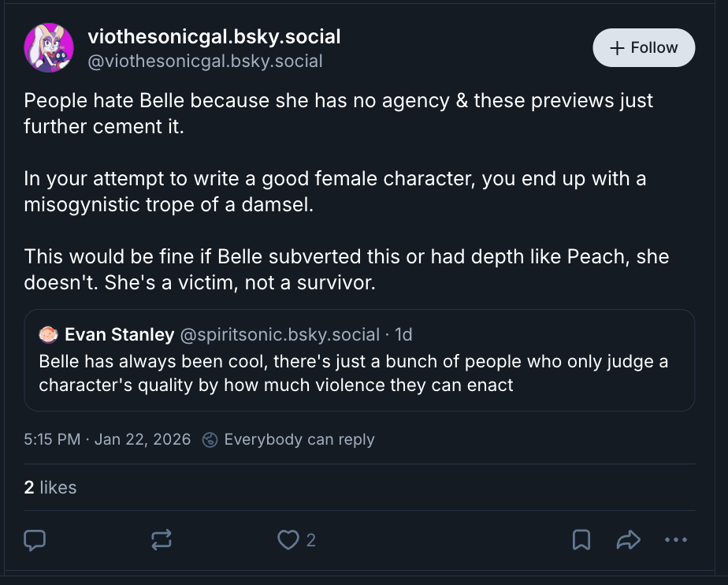728x585 pixels.
Task: Open viothesonicgal's profile avatar
Action: pos(50,48)
